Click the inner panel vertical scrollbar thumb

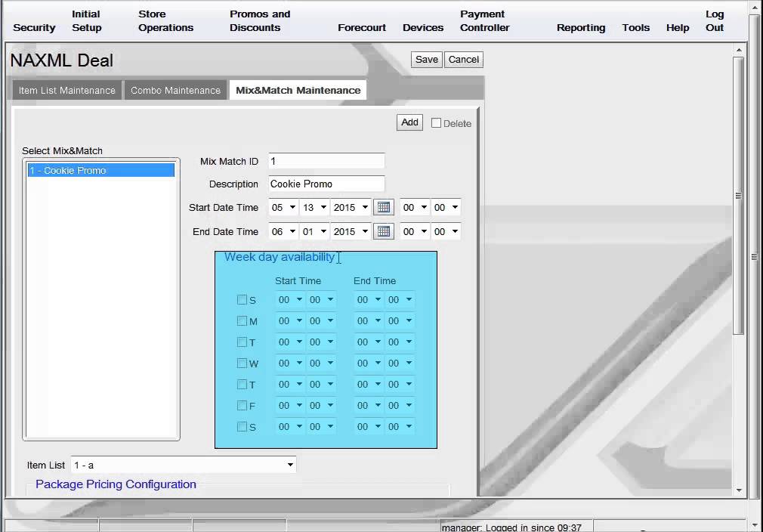pos(738,196)
